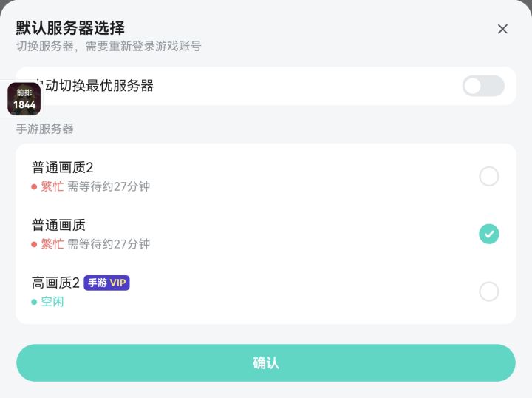Click the 默认服务器选择 dialog title
The width and height of the screenshot is (532, 398).
click(x=70, y=28)
